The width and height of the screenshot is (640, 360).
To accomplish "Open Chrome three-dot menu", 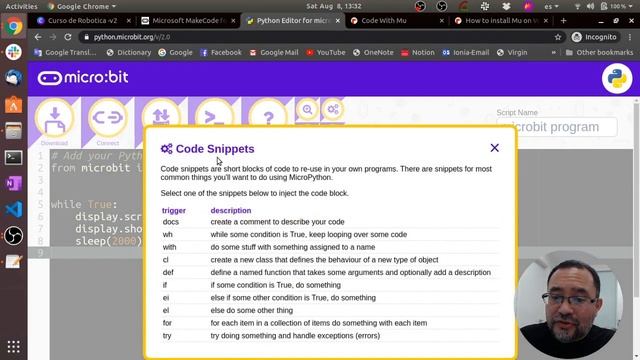I will click(x=630, y=37).
